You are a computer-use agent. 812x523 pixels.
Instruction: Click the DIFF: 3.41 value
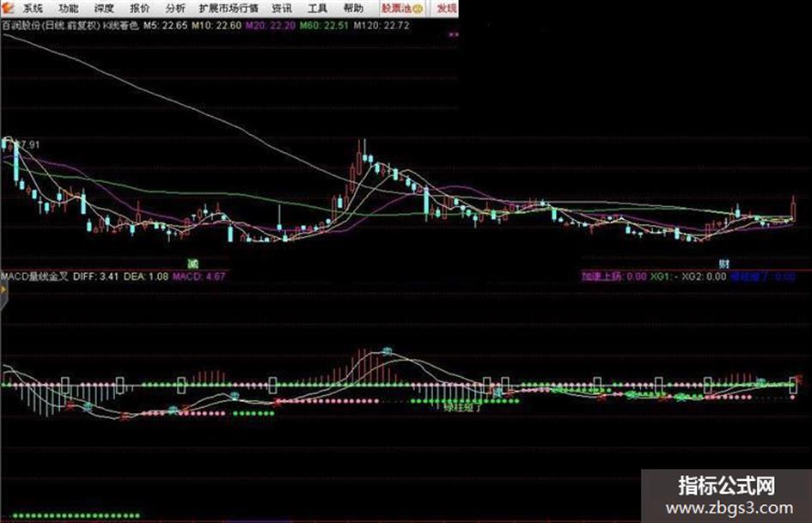point(95,277)
